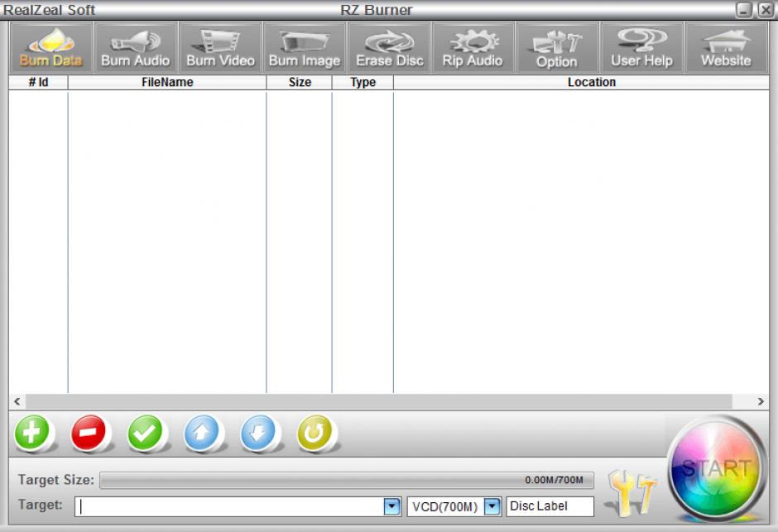
Task: Click the green plus add file icon
Action: coord(32,433)
